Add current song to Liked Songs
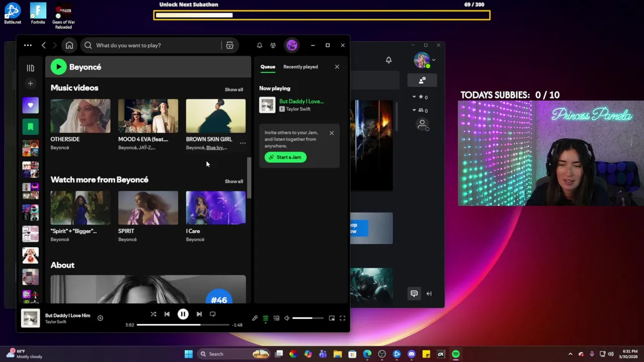 pos(100,318)
